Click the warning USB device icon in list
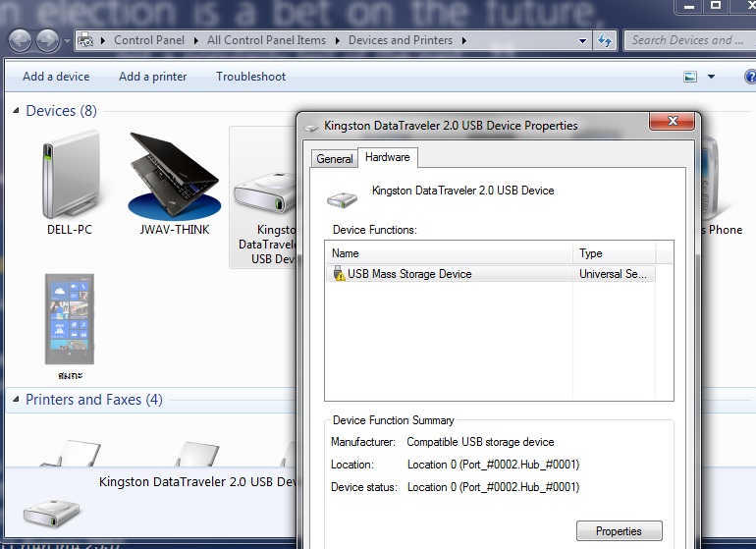The width and height of the screenshot is (756, 549). point(340,274)
